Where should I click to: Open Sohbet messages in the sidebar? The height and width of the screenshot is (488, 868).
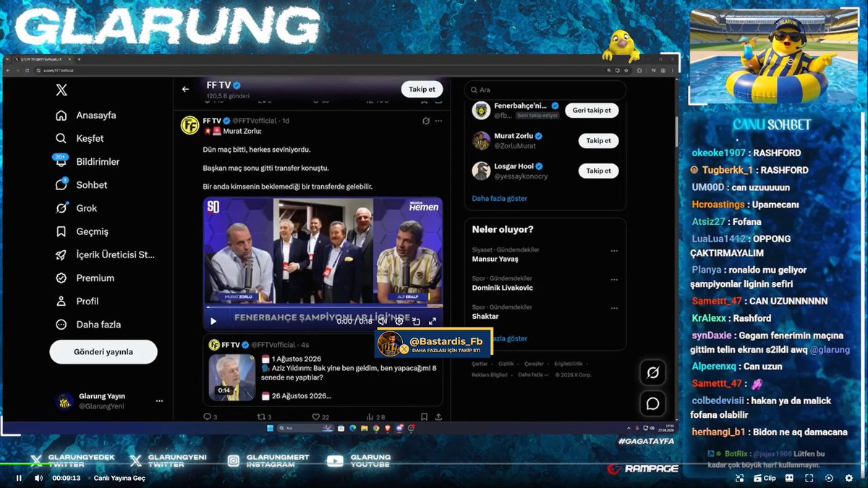(x=82, y=185)
